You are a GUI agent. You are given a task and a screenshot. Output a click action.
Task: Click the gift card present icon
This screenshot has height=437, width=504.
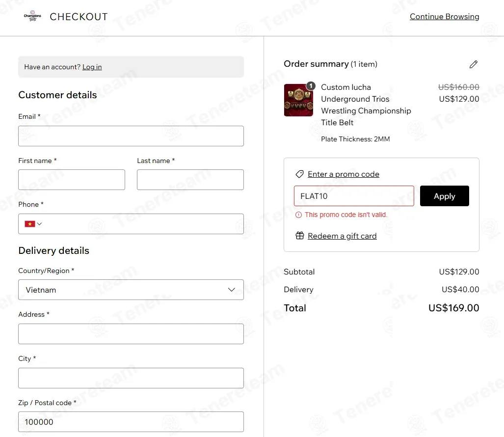pyautogui.click(x=299, y=236)
